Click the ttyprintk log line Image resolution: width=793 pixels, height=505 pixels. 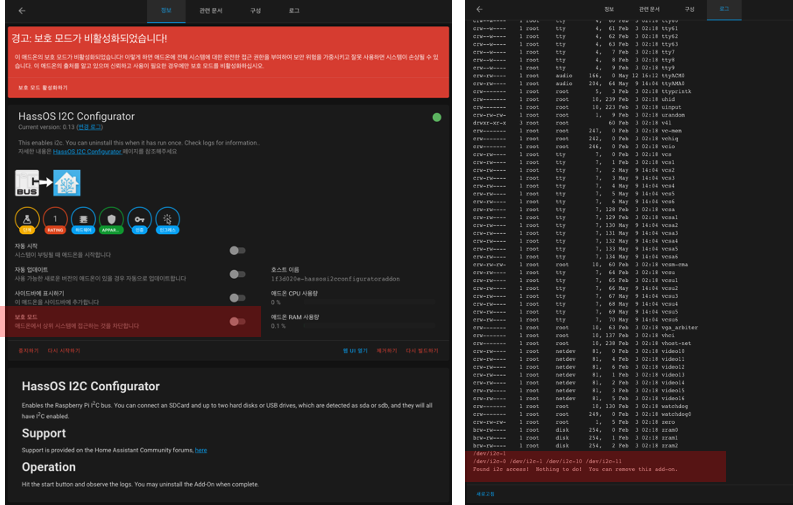582,91
